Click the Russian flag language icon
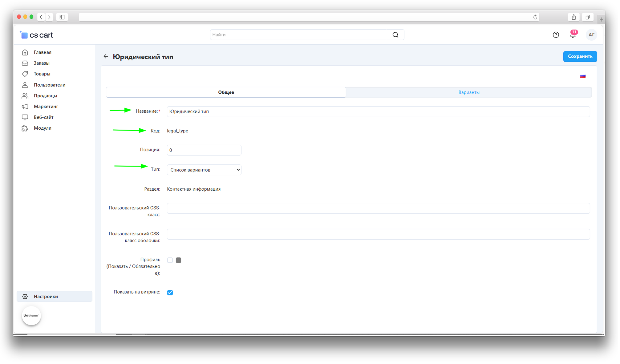Screen dimensions: 620x364 (x=582, y=76)
